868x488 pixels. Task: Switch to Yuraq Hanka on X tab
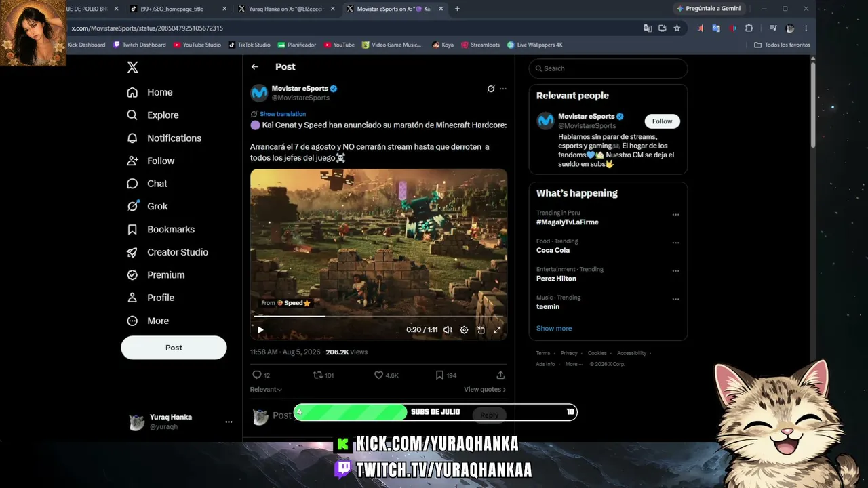tap(285, 9)
